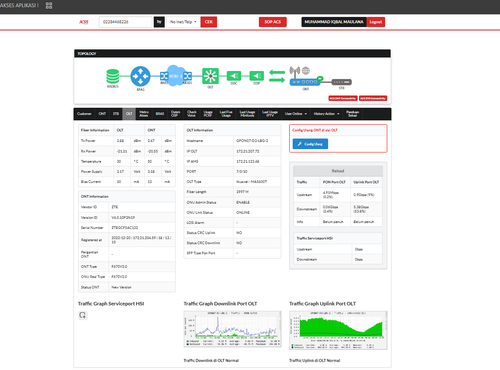Click the IP OLT address value
Viewport: 500px width, 370px height.
248,151
